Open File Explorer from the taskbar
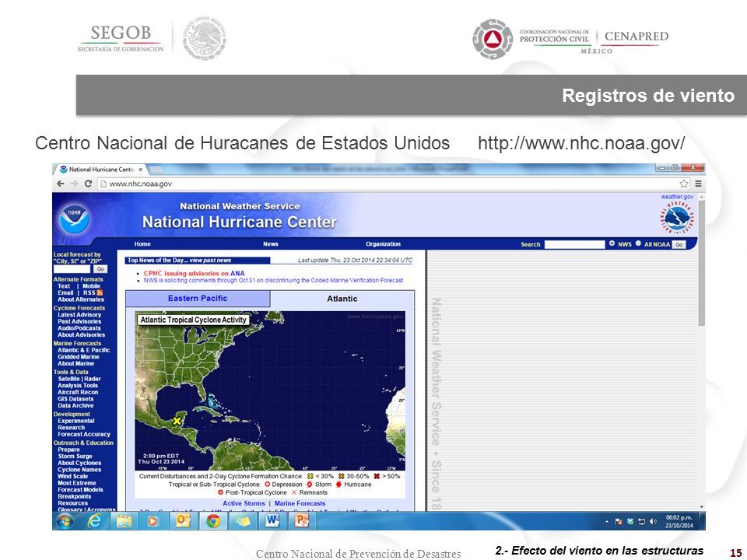747x560 pixels. pyautogui.click(x=124, y=521)
